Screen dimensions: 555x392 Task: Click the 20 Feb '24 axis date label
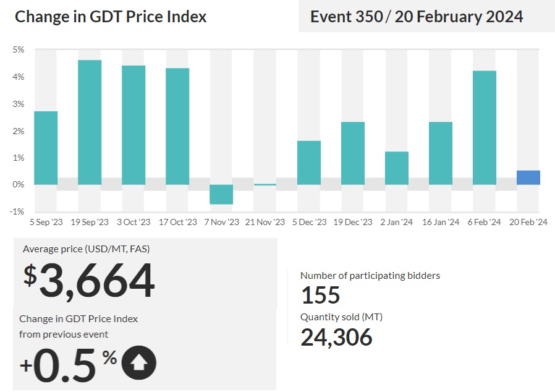(x=528, y=222)
